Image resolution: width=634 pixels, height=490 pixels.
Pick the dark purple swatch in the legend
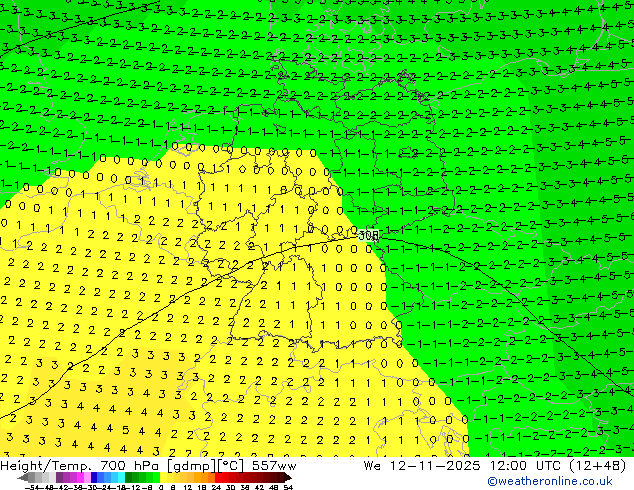coord(59,478)
